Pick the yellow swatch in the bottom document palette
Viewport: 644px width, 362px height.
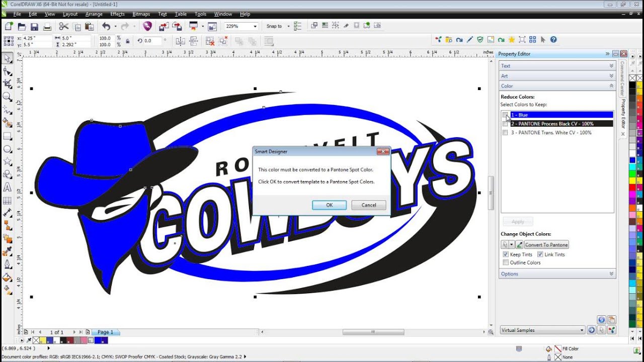click(x=43, y=340)
